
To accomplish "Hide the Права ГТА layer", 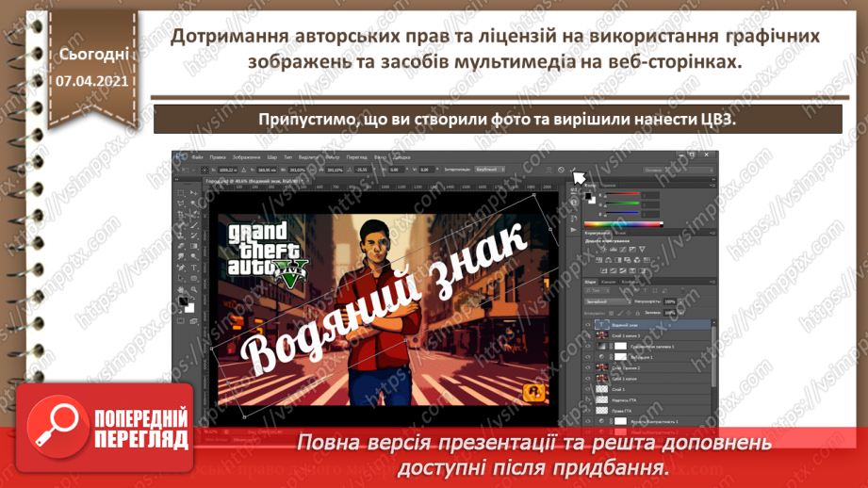I will (x=588, y=411).
